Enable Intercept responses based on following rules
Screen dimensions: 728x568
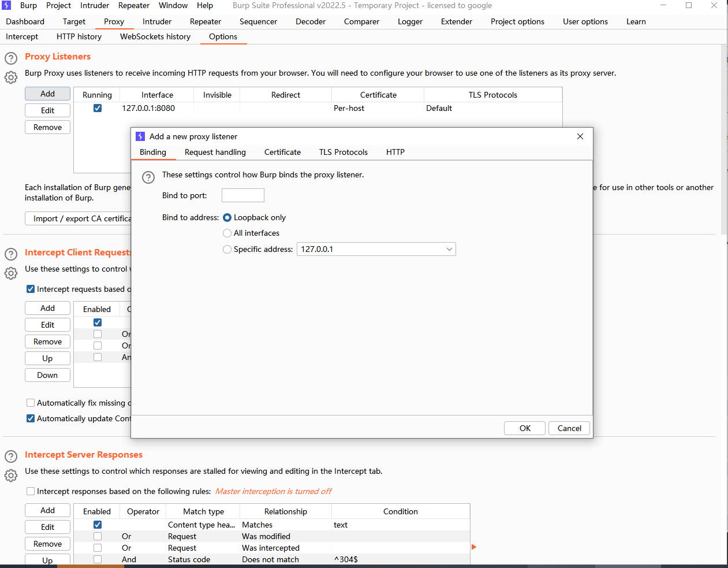[x=31, y=491]
